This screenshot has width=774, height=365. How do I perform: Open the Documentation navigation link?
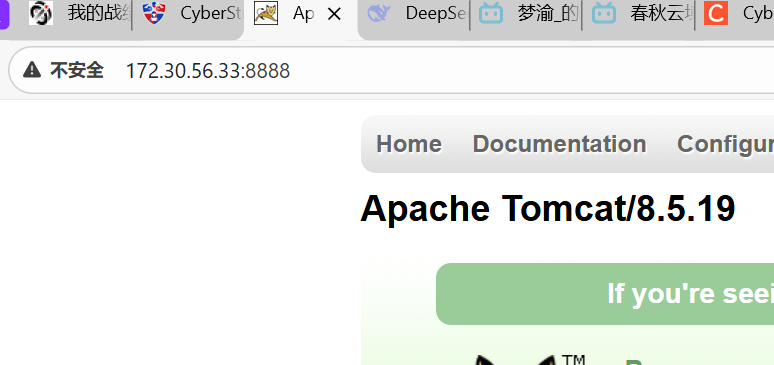(559, 144)
